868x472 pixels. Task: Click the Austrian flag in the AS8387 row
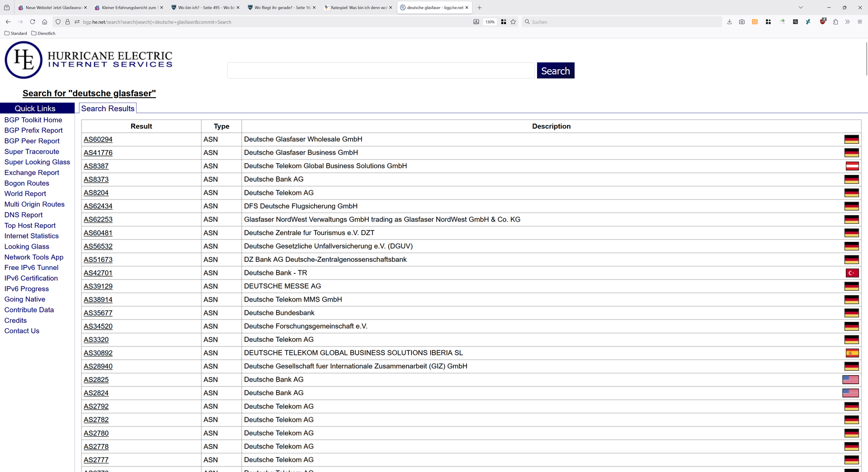852,166
